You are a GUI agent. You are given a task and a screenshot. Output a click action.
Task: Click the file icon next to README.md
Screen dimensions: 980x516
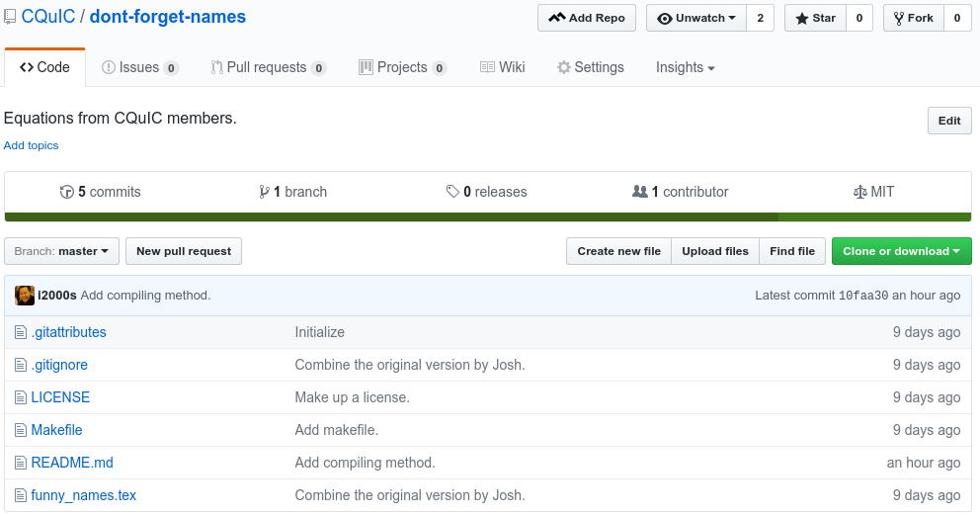pyautogui.click(x=21, y=463)
